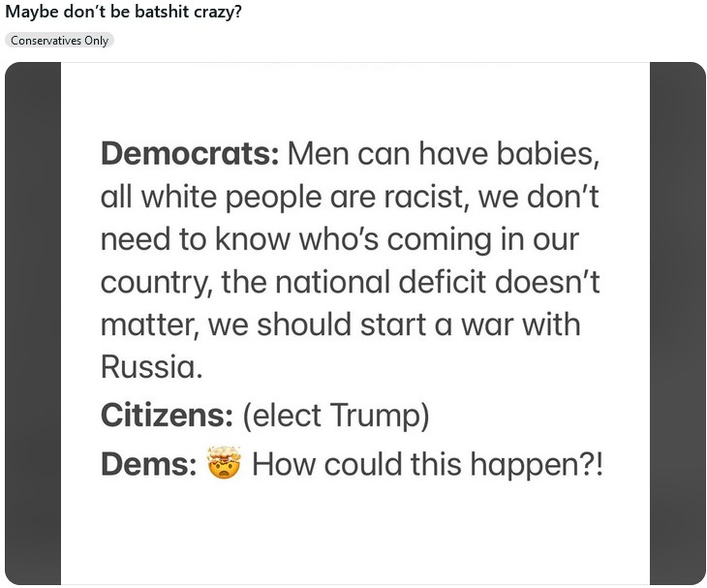707x588 pixels.
Task: Click the exploding head emoji
Action: click(x=224, y=464)
